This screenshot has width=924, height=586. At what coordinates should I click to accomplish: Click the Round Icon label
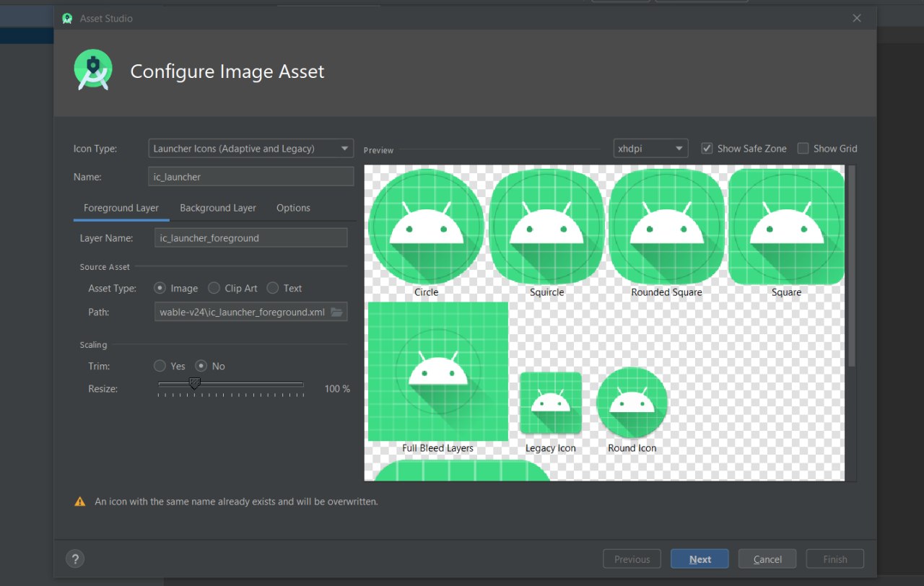632,448
